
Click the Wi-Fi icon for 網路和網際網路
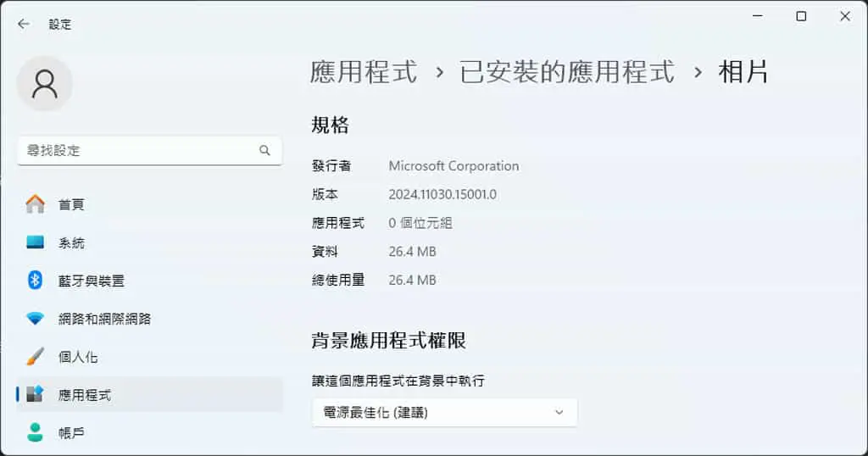(35, 318)
